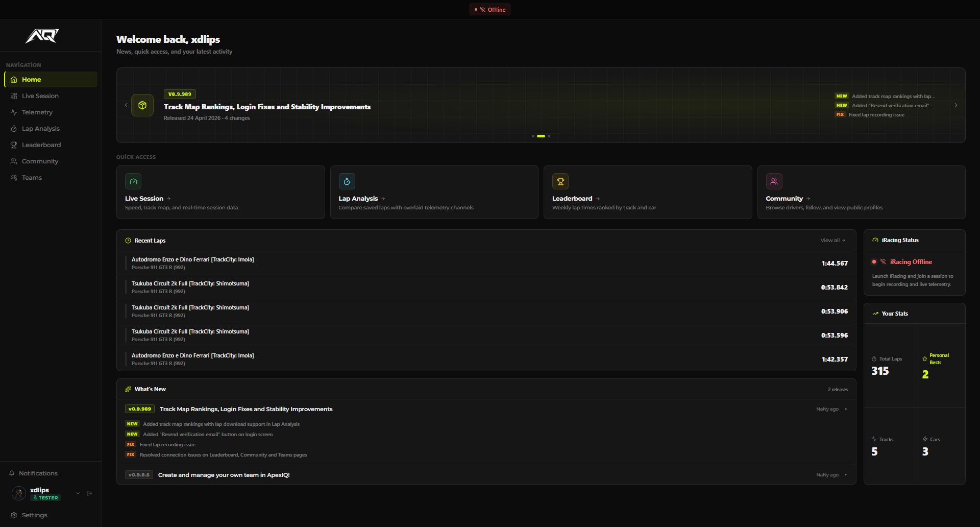980x527 pixels.
Task: Click the Live Session card gauge icon
Action: coord(133,181)
